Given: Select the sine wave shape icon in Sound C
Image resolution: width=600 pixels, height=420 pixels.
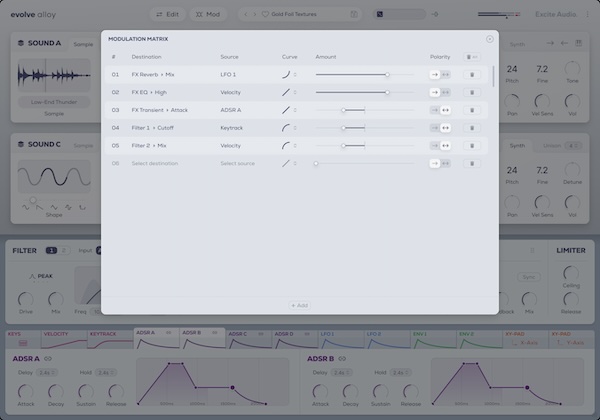Looking at the screenshot, I should pos(25,207).
